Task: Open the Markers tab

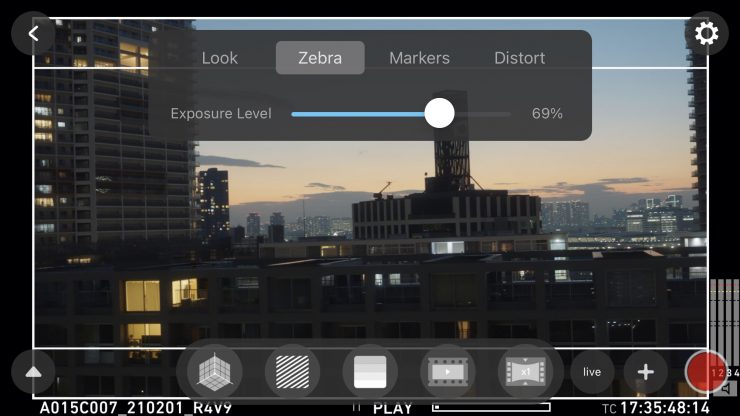Action: click(x=419, y=58)
